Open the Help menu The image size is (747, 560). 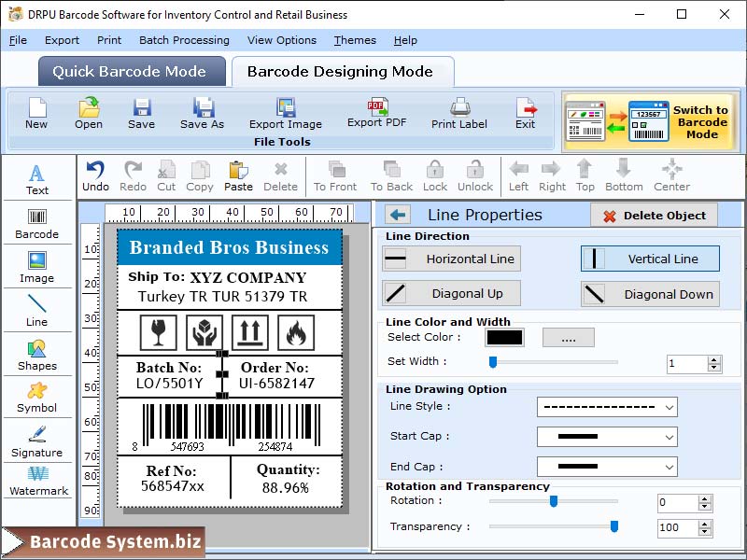point(405,40)
